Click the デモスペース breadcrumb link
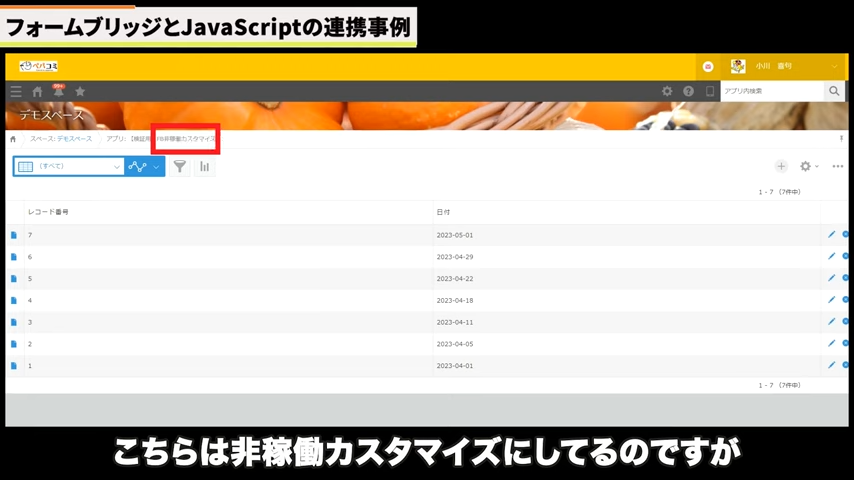 tap(74, 139)
